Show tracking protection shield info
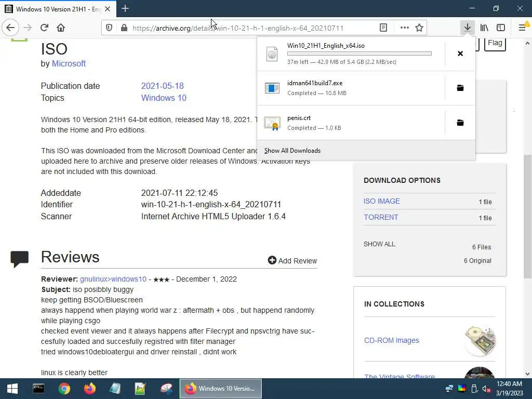The width and height of the screenshot is (532, 399). 109,28
